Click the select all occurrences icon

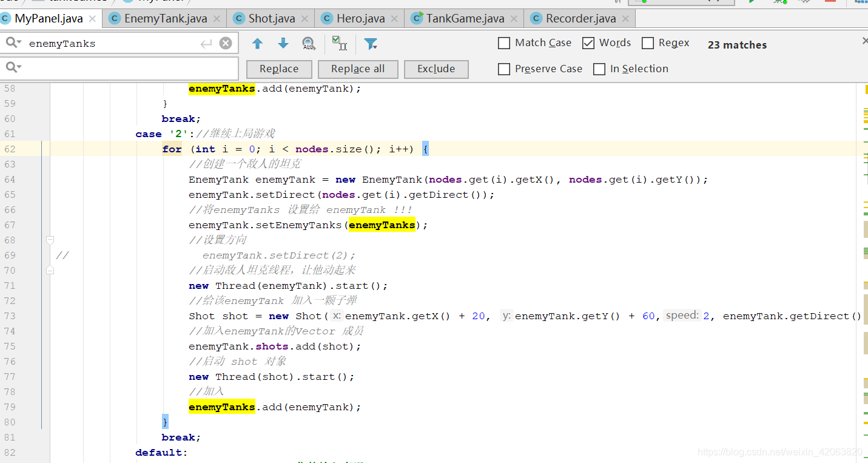340,44
